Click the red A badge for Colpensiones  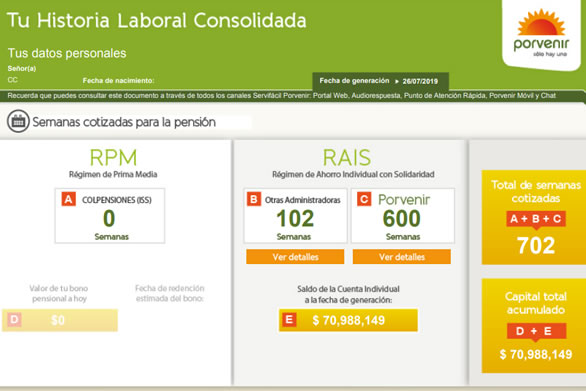pos(68,199)
